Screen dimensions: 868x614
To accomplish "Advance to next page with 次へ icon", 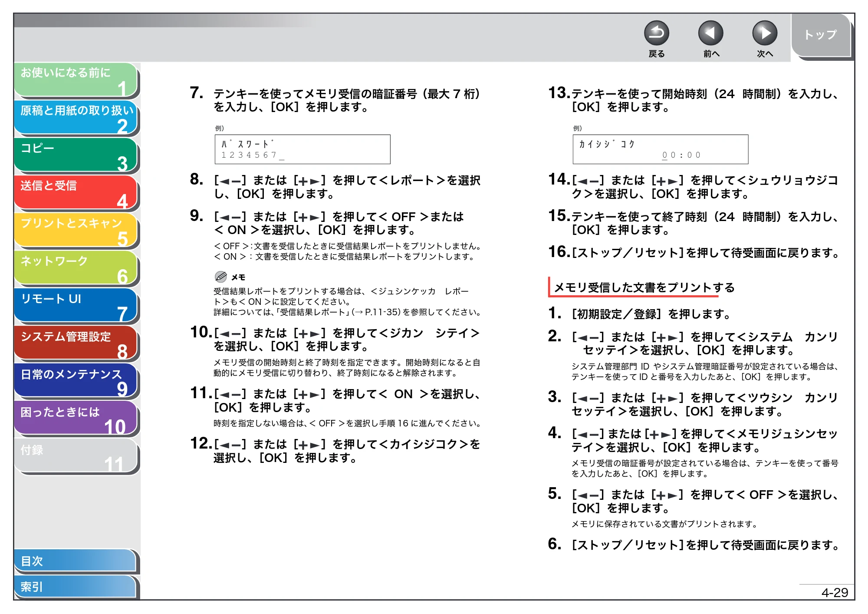I will [764, 33].
